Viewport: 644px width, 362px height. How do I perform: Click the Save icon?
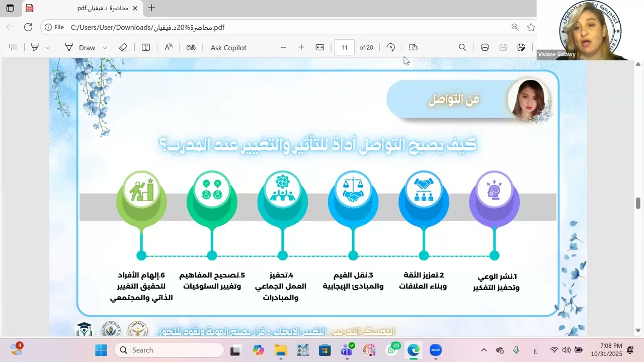(x=503, y=47)
